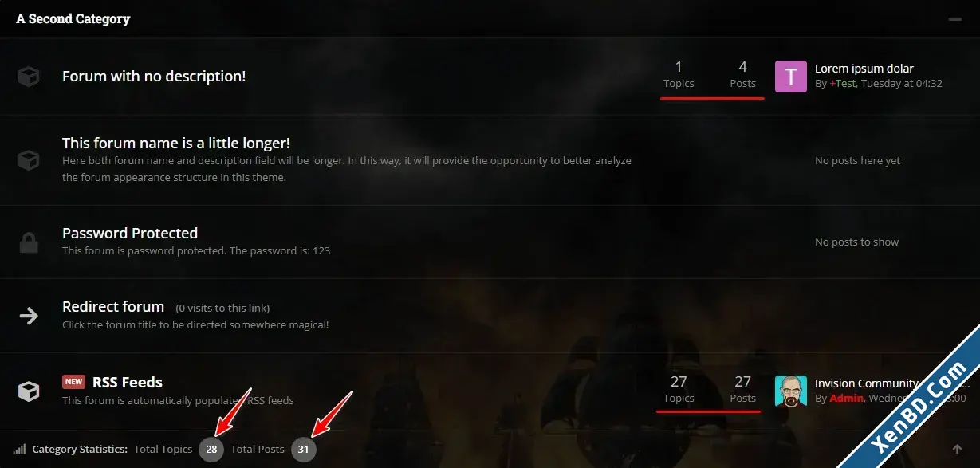Image resolution: width=980 pixels, height=468 pixels.
Task: Click the NEW badge on RSS Feeds
Action: (73, 382)
